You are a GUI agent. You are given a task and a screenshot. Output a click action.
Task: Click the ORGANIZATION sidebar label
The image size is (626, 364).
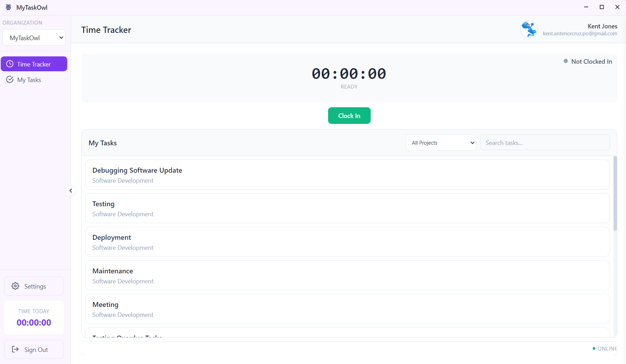click(23, 22)
